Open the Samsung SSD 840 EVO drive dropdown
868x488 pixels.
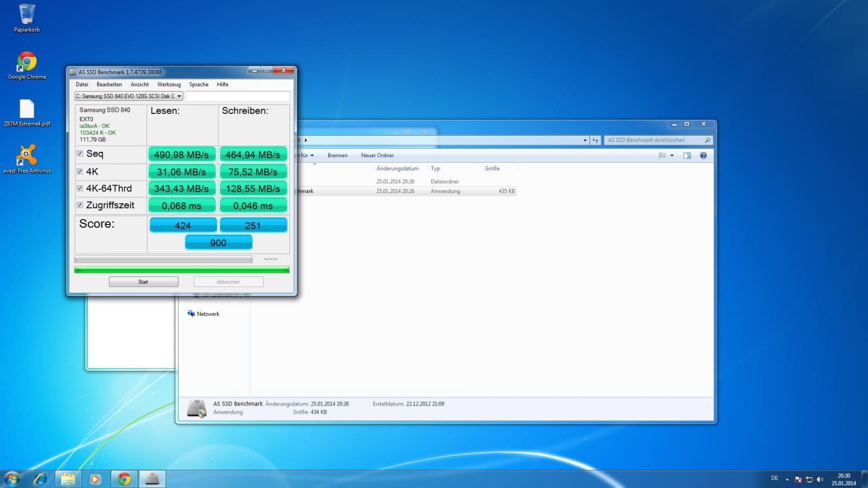129,96
